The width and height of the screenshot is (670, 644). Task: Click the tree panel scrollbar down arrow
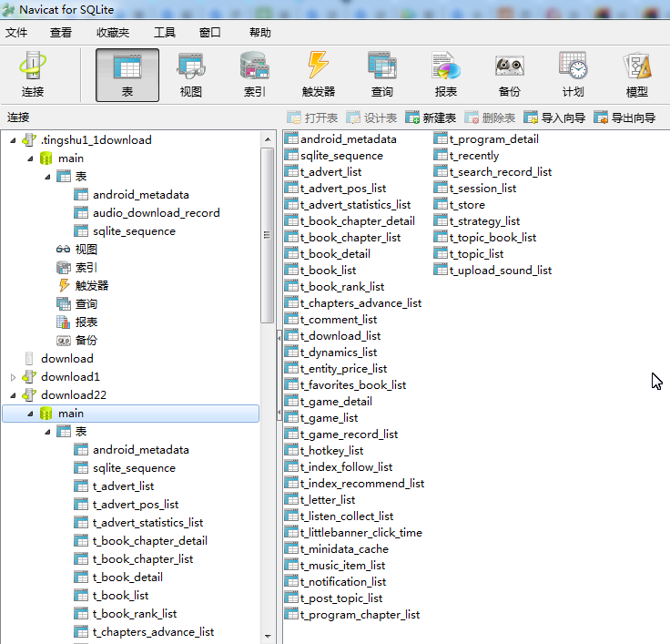point(268,637)
